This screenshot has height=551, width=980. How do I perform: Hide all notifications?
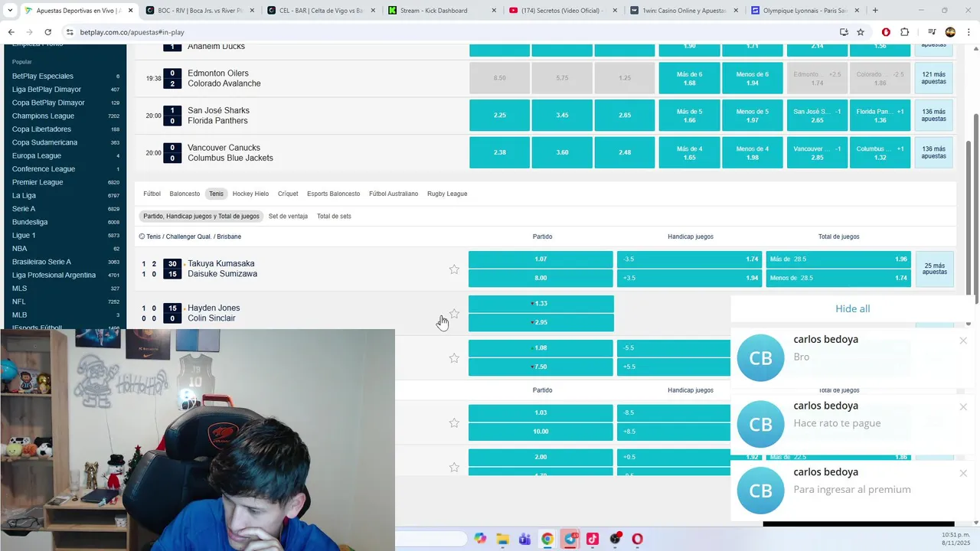(x=852, y=308)
